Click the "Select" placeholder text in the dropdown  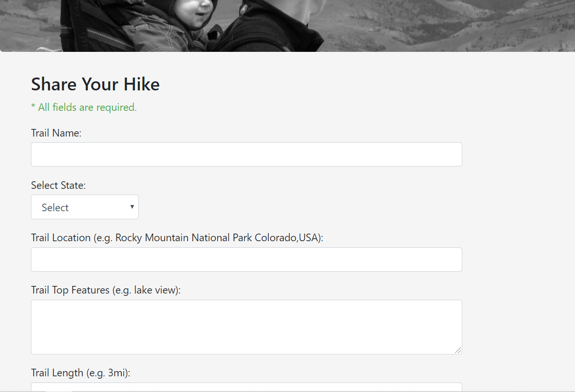point(55,207)
